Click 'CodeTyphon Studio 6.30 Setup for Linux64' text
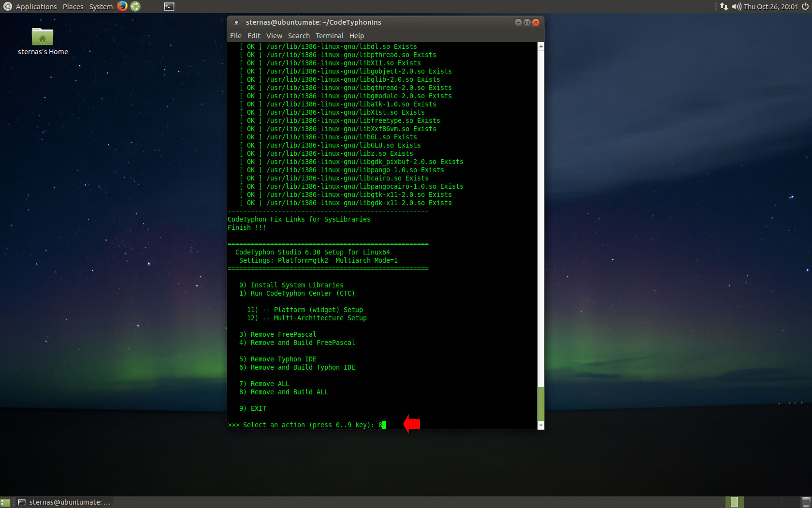Screen dimensions: 812x508 click(x=313, y=252)
